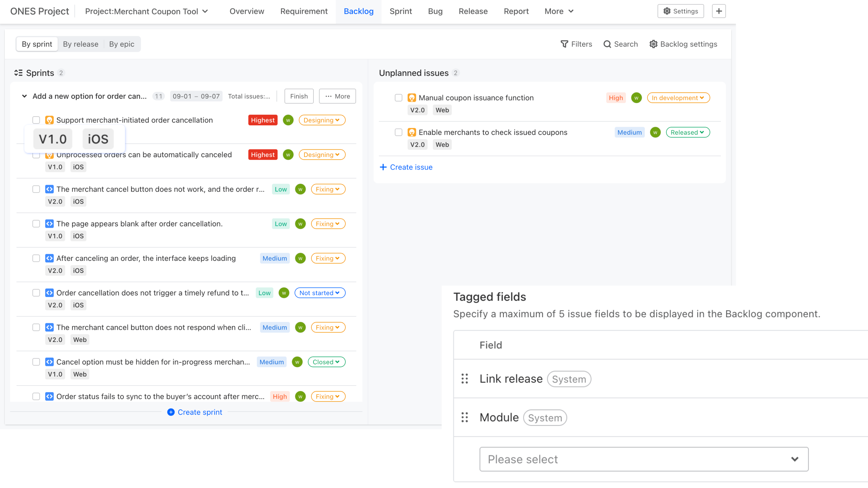The height and width of the screenshot is (488, 868).
Task: Click the plus icon to create new content
Action: (719, 11)
